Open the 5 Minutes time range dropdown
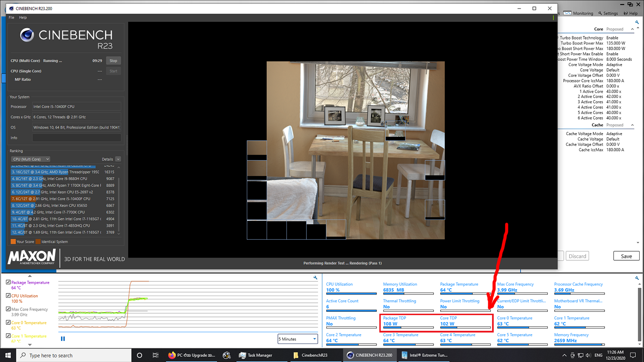 tap(298, 339)
